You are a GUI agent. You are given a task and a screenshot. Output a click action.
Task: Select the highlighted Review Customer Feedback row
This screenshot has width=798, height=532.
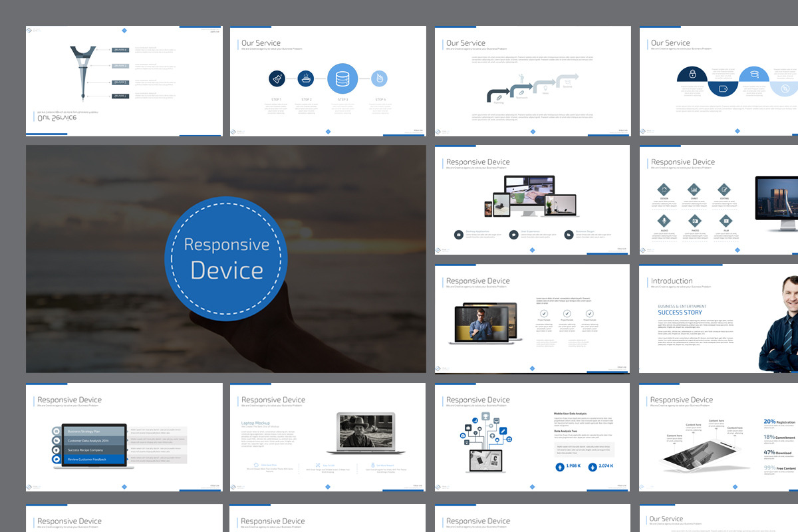94,460
